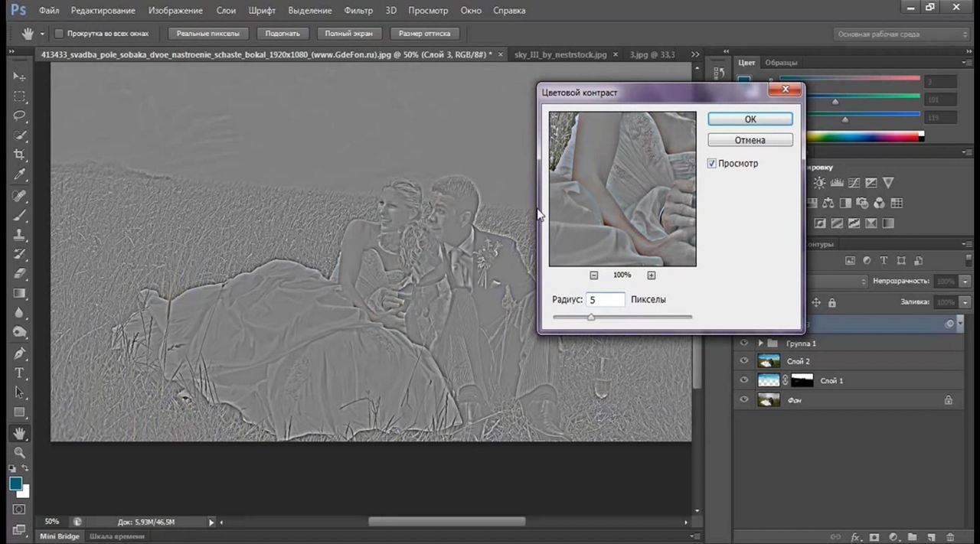Open the status bar info arrow
This screenshot has height=544, width=980.
click(211, 523)
